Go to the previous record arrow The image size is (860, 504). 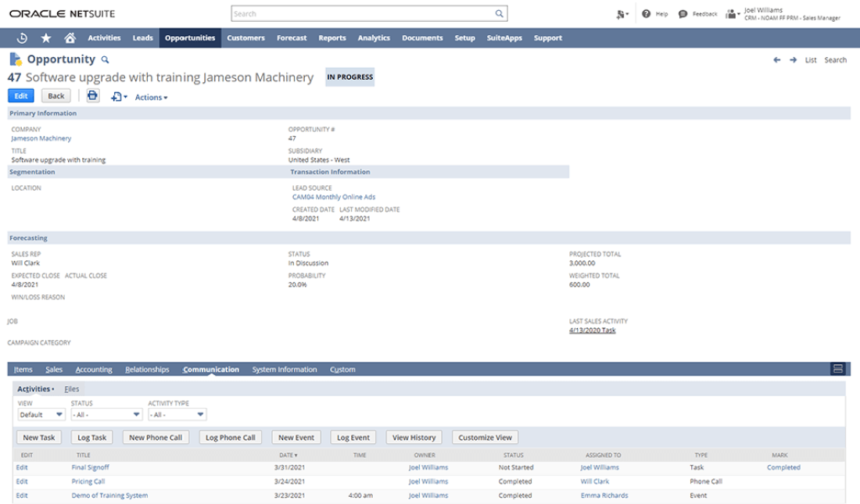click(x=777, y=60)
